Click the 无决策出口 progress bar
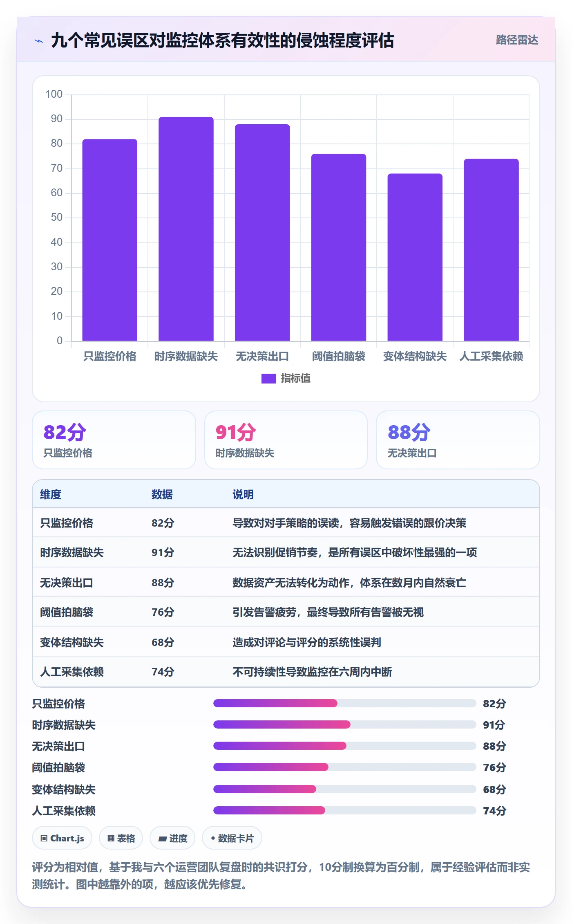The height and width of the screenshot is (924, 572). click(x=345, y=746)
